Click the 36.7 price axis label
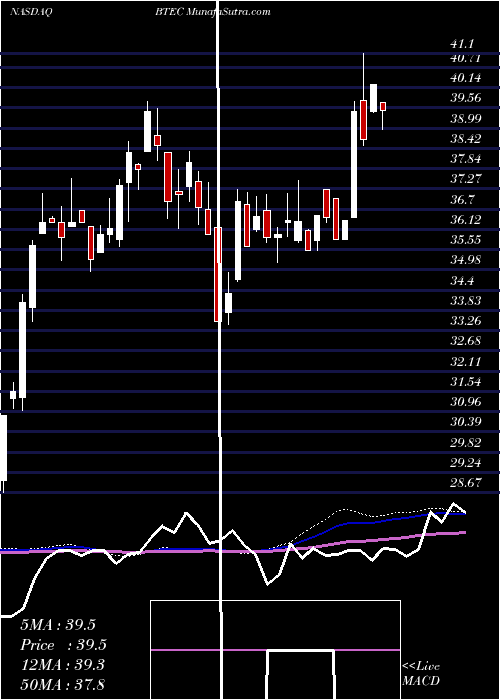500x700 pixels. pos(462,199)
